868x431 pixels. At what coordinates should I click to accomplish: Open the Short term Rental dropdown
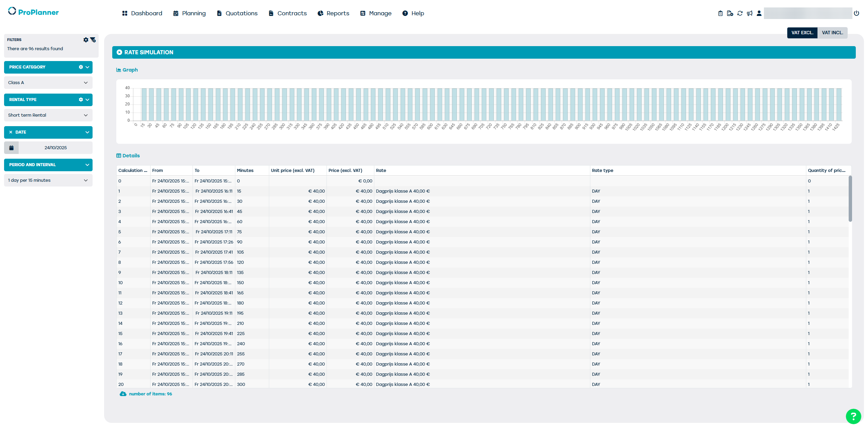coord(48,115)
